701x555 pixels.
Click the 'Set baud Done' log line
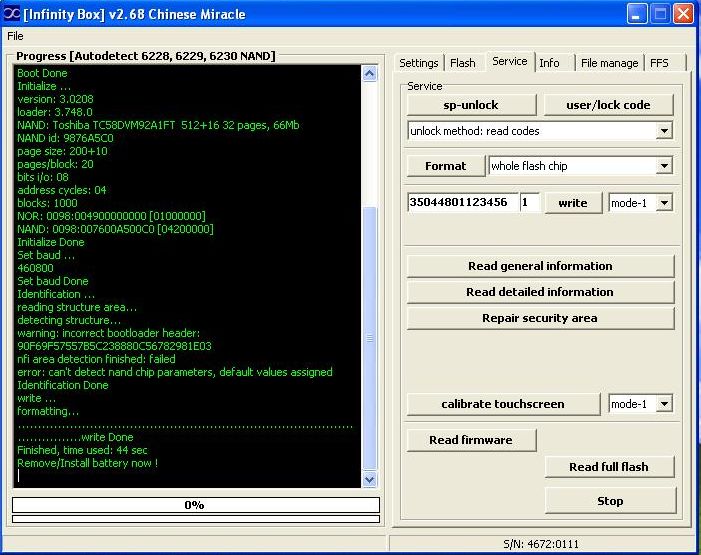point(53,281)
